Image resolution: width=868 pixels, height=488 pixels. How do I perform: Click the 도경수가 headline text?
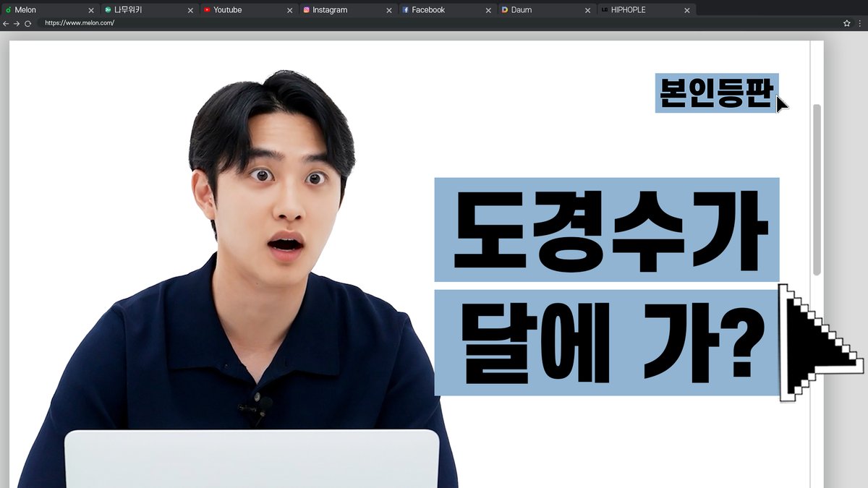[x=607, y=230]
